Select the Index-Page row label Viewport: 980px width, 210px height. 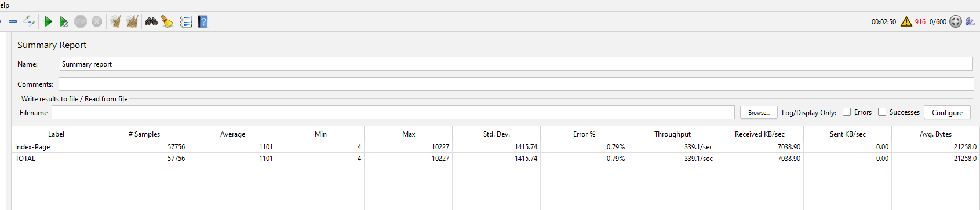pos(32,147)
